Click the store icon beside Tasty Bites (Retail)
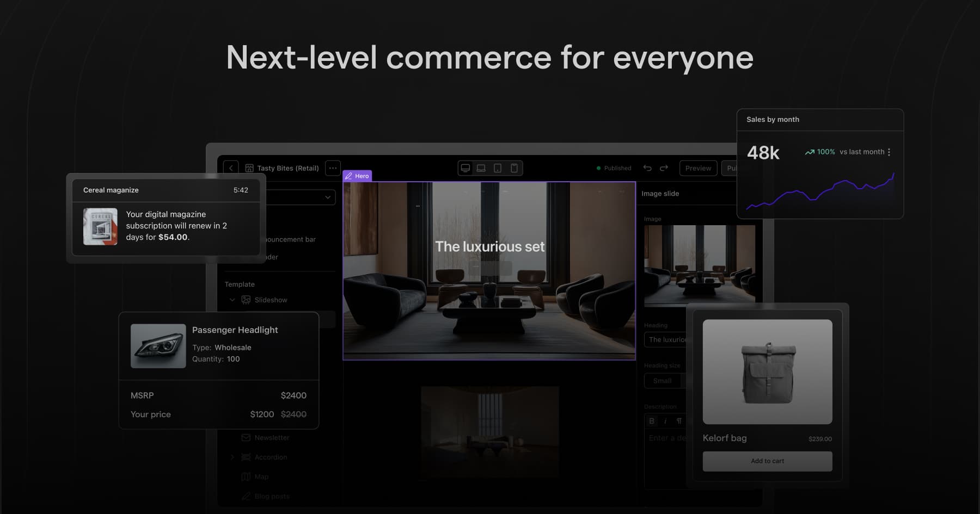This screenshot has height=514, width=980. pyautogui.click(x=248, y=168)
